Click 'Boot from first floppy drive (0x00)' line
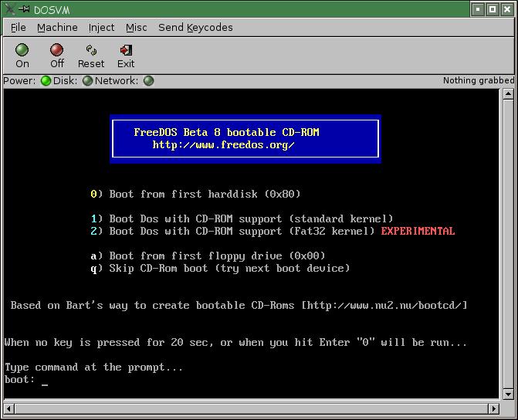The image size is (518, 420). tap(208, 256)
